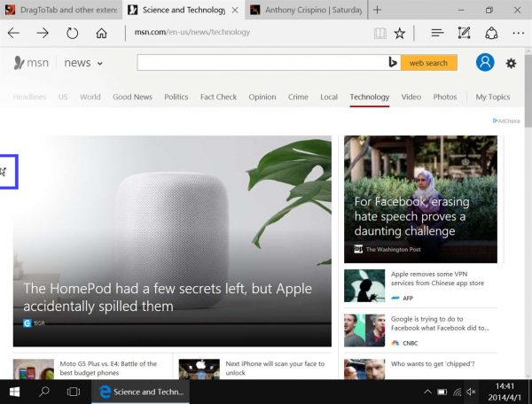Open My Topics link

pyautogui.click(x=493, y=97)
